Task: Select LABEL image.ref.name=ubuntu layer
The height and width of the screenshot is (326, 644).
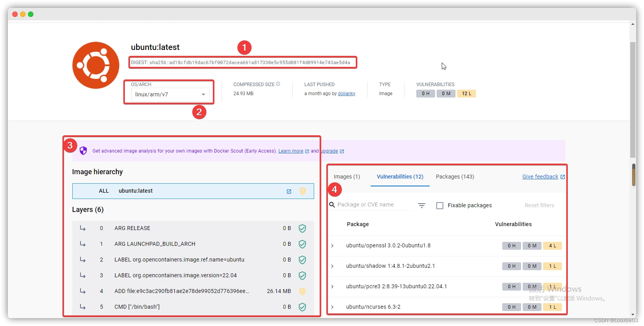Action: point(193,260)
